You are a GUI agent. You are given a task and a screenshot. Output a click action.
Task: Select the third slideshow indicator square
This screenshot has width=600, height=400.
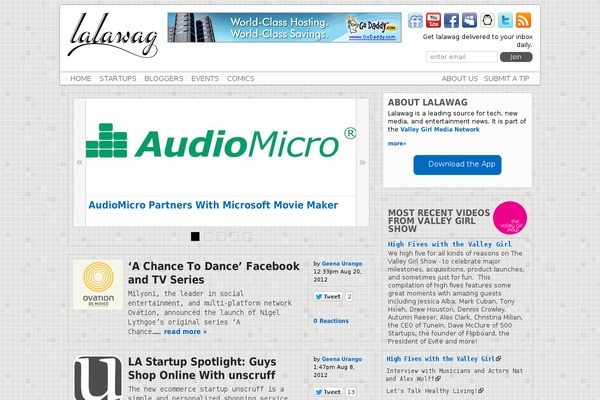(x=221, y=237)
